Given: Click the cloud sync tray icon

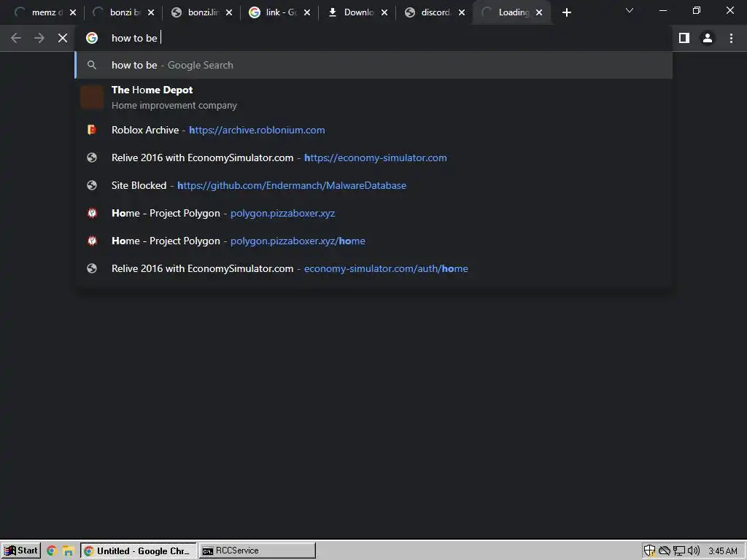Looking at the screenshot, I should click(664, 551).
